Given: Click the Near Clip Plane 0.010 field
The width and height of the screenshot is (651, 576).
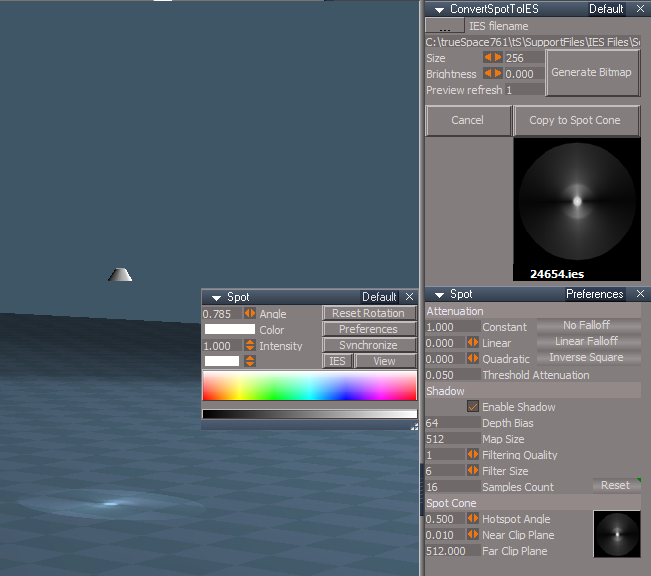Looking at the screenshot, I should pos(445,534).
